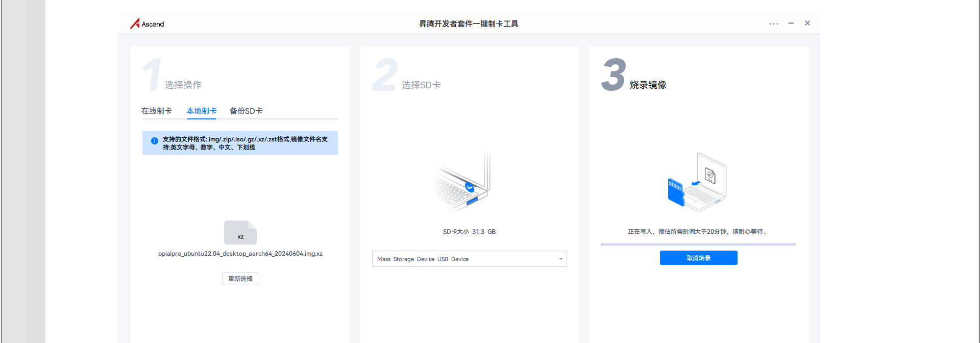Image resolution: width=980 pixels, height=343 pixels.
Task: Click the burning progress bar
Action: click(x=698, y=244)
